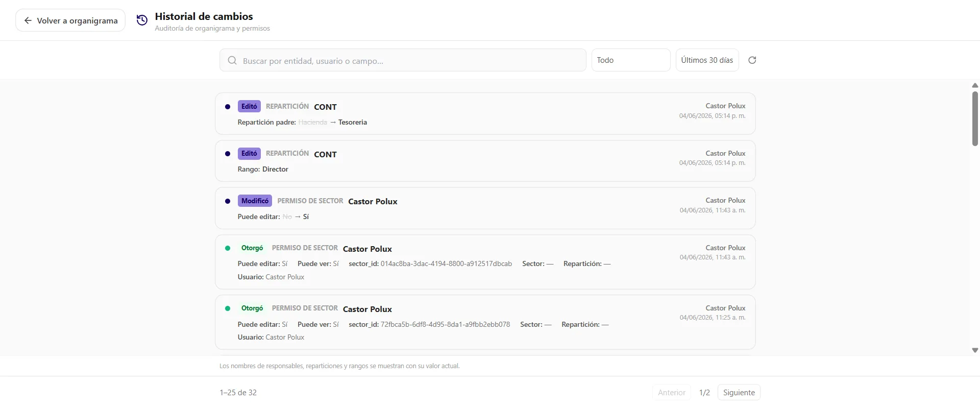Click the dark dot on Tesoreria entry
Screen dimensions: 980x408
[228, 107]
